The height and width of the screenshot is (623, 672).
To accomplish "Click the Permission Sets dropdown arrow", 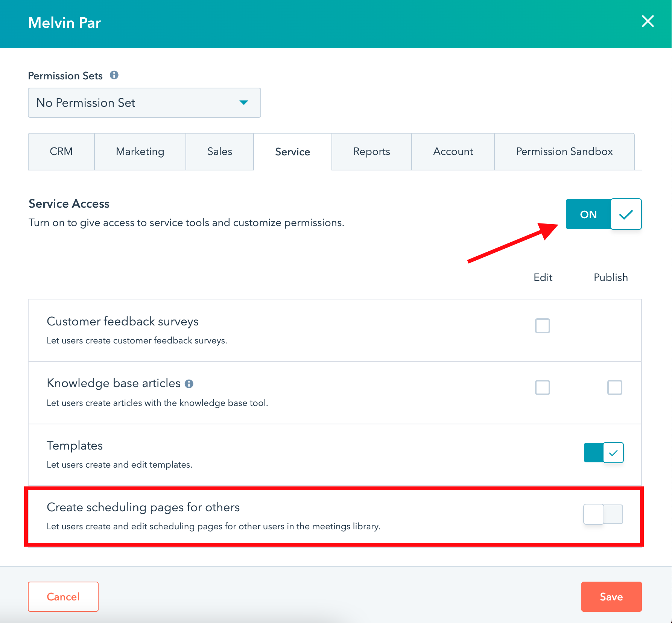I will click(x=244, y=103).
